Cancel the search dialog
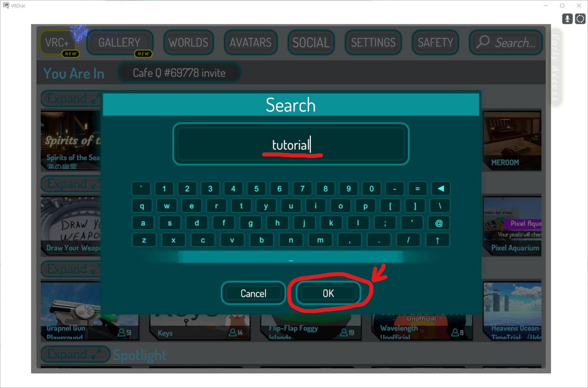This screenshot has height=388, width=588. 253,293
